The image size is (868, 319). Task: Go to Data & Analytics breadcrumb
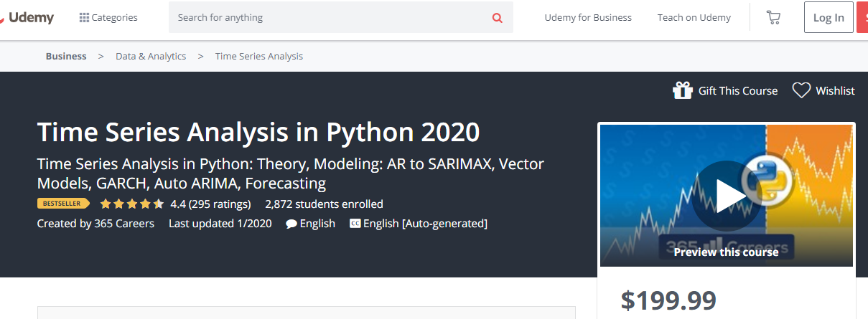[151, 56]
